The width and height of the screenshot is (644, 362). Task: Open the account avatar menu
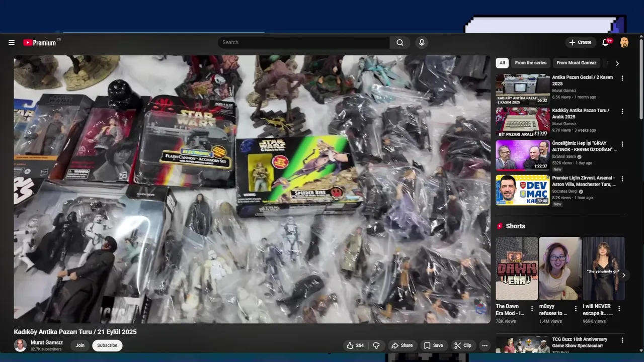624,43
